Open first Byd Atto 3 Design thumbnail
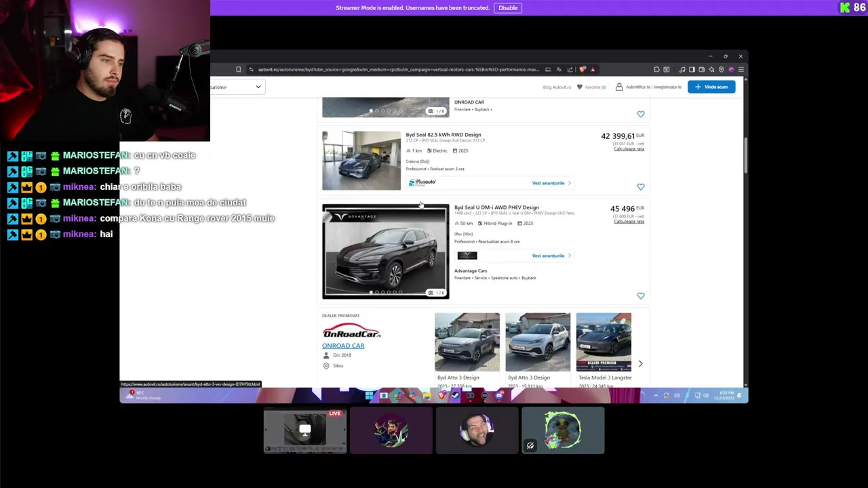This screenshot has width=868, height=488. coord(467,342)
